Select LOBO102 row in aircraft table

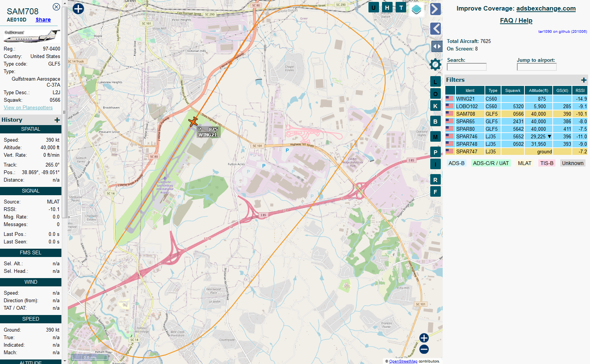click(x=516, y=106)
